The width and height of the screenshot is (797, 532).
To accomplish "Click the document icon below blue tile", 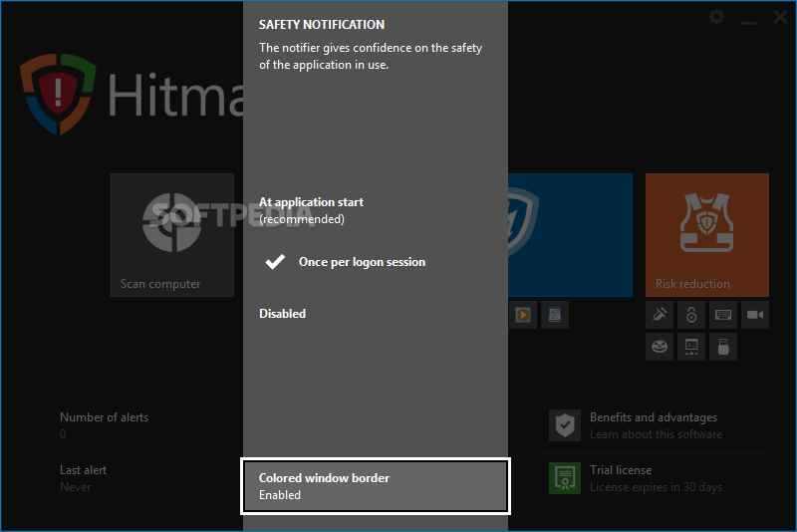I will 555,315.
